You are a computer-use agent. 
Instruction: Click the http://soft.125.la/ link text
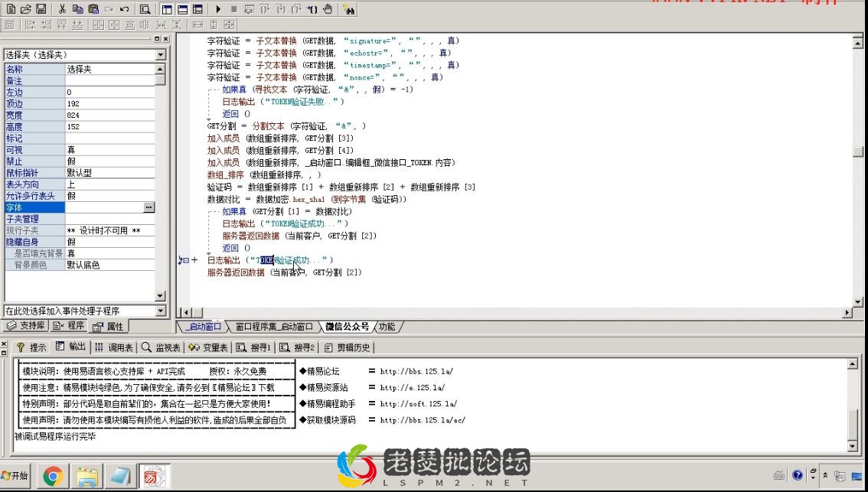pyautogui.click(x=419, y=404)
